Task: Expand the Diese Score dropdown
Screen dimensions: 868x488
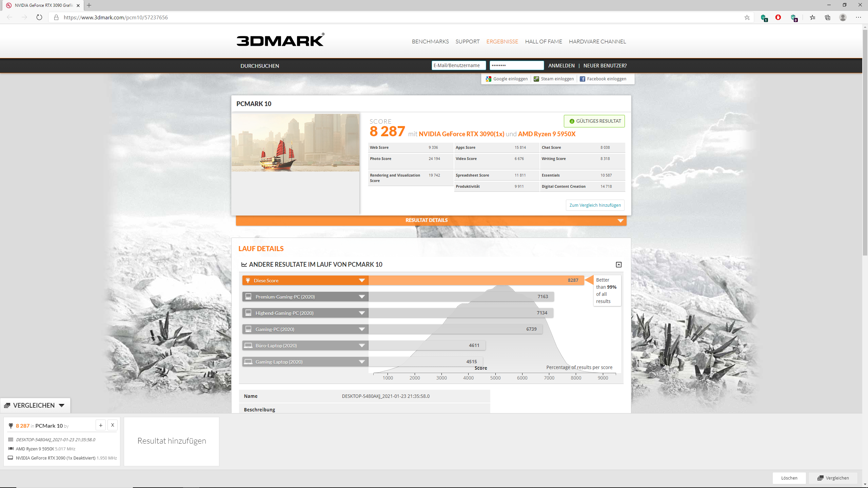Action: tap(362, 281)
